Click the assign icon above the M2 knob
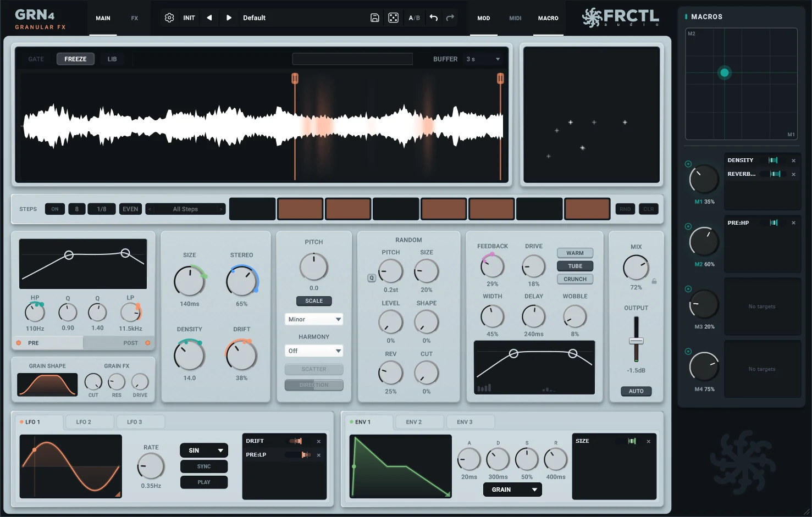The height and width of the screenshot is (517, 812). 688,226
